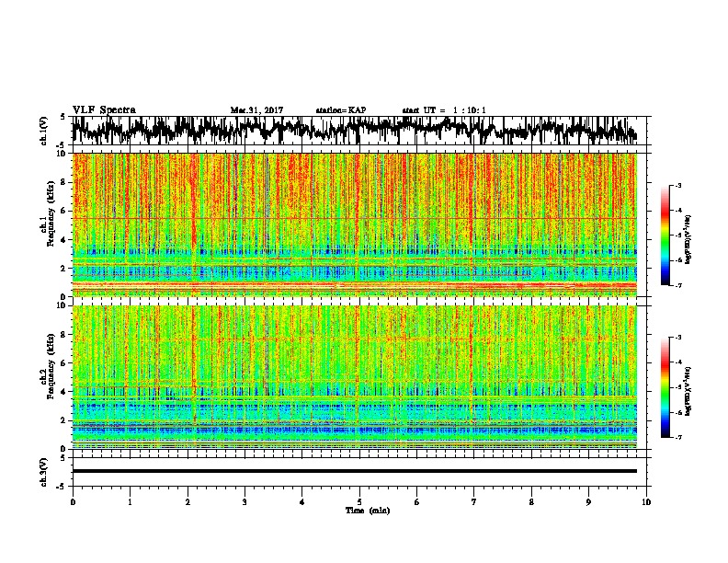Click the "station=KAP" header label

pos(341,110)
